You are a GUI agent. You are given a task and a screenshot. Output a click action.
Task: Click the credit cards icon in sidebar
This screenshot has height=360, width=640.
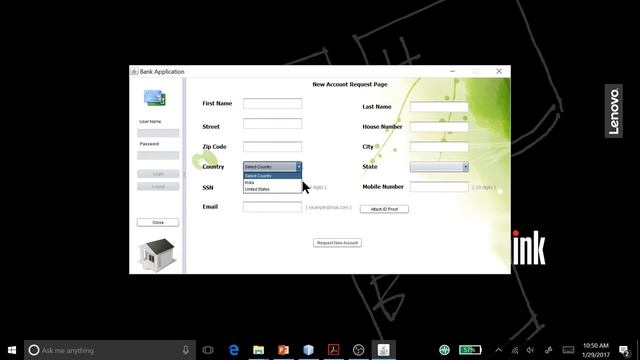(155, 98)
